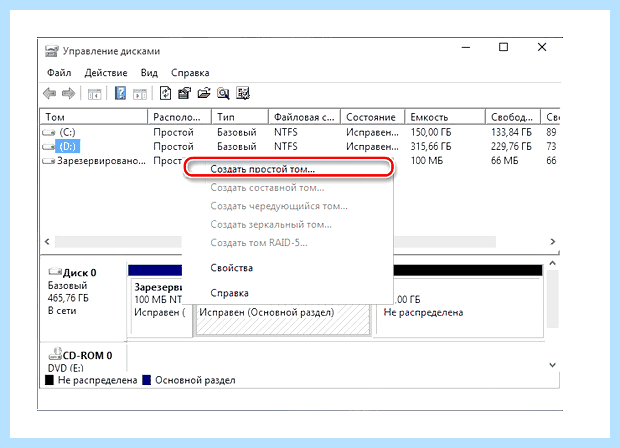Click the Disk Management title bar icon
Image resolution: width=620 pixels, height=448 pixels.
click(x=51, y=51)
